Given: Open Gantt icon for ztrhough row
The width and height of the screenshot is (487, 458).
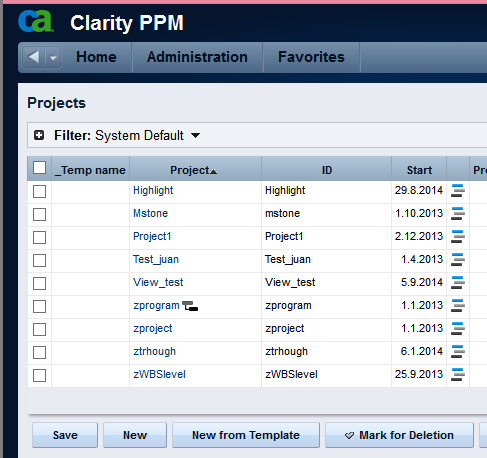Looking at the screenshot, I should click(x=458, y=352).
